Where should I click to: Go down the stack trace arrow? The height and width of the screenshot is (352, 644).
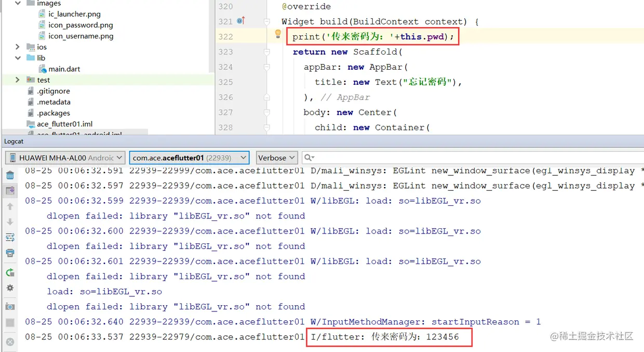pyautogui.click(x=10, y=222)
